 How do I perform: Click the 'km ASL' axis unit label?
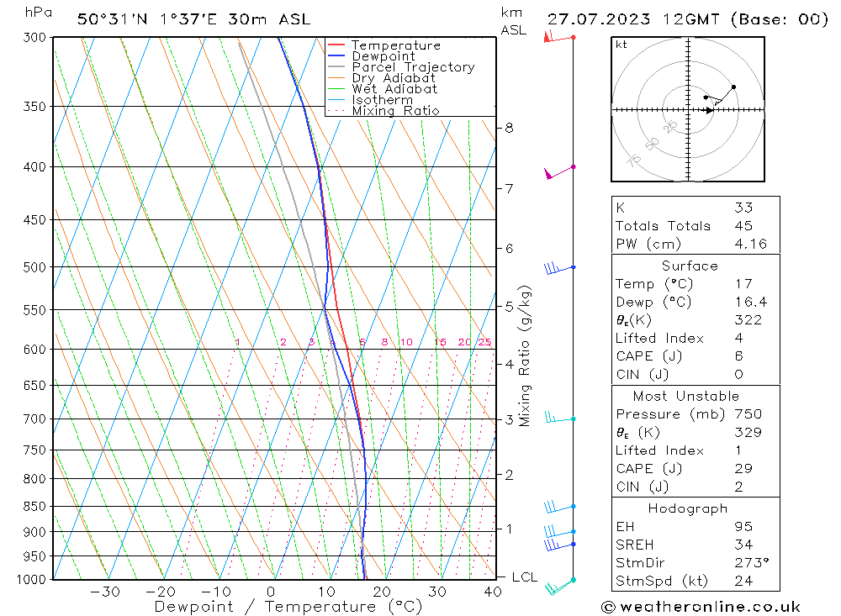tap(513, 21)
